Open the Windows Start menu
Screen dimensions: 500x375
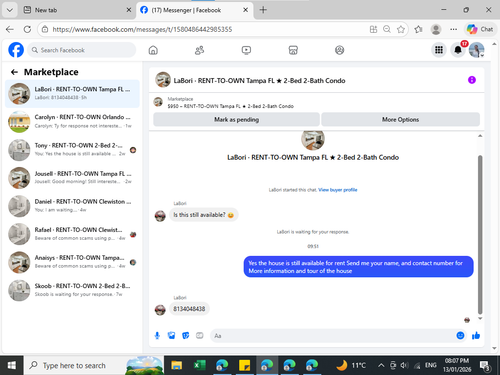[x=12, y=365]
